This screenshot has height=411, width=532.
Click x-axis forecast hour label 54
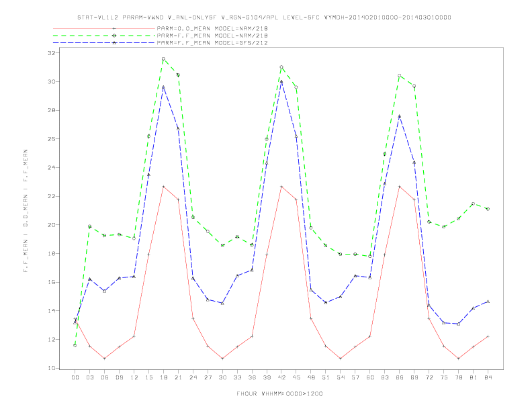point(341,377)
